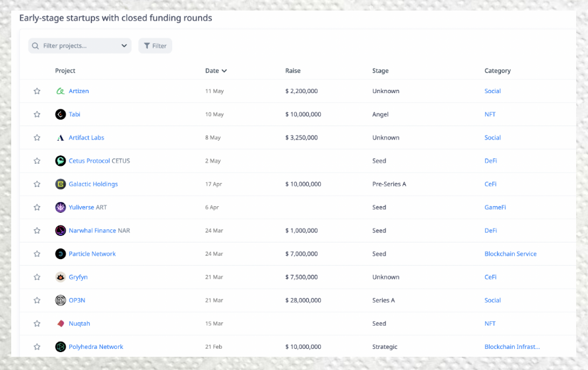Open Social category in OP3N row
This screenshot has height=370, width=588.
[x=492, y=301]
